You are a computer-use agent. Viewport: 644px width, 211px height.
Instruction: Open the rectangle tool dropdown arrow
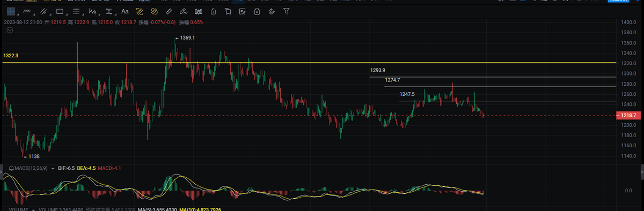coord(67,14)
